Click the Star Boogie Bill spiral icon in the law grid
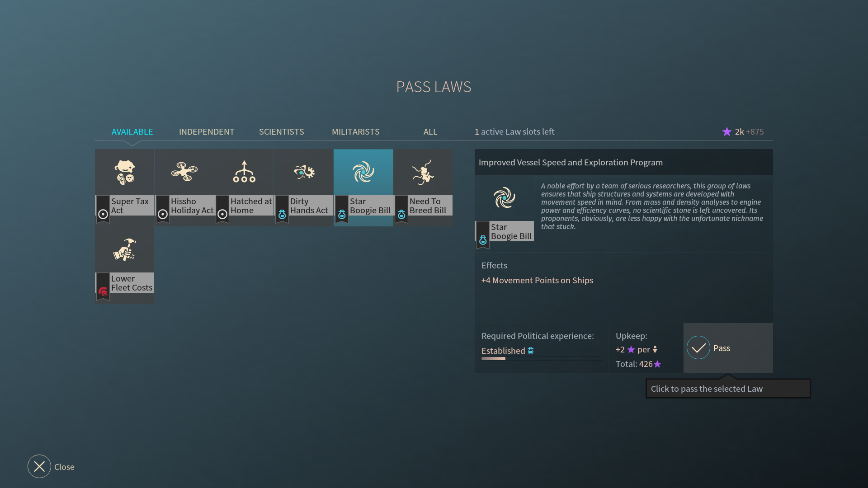The width and height of the screenshot is (868, 488). [x=363, y=172]
